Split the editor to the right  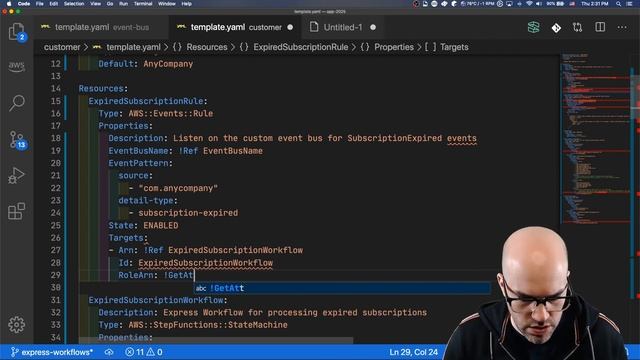click(x=600, y=27)
